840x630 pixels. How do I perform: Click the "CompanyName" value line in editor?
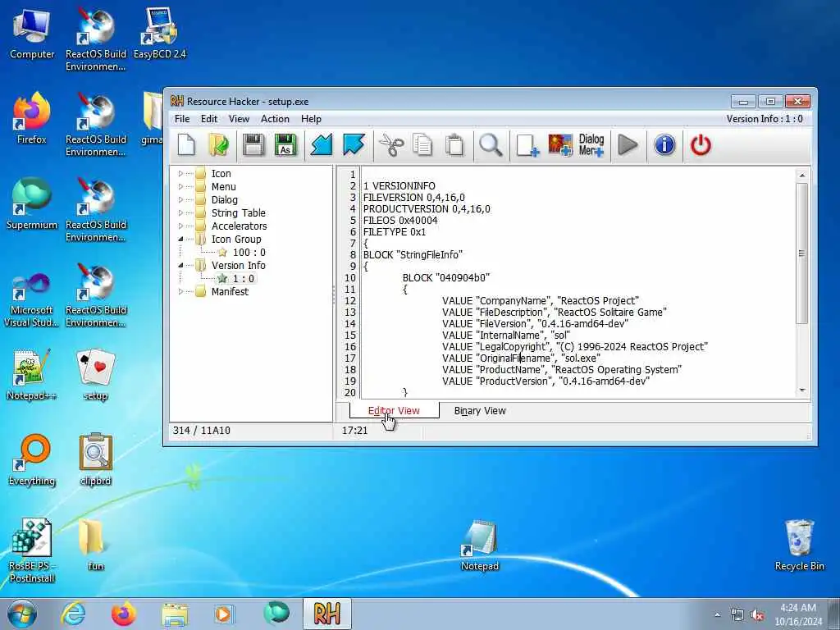click(541, 300)
